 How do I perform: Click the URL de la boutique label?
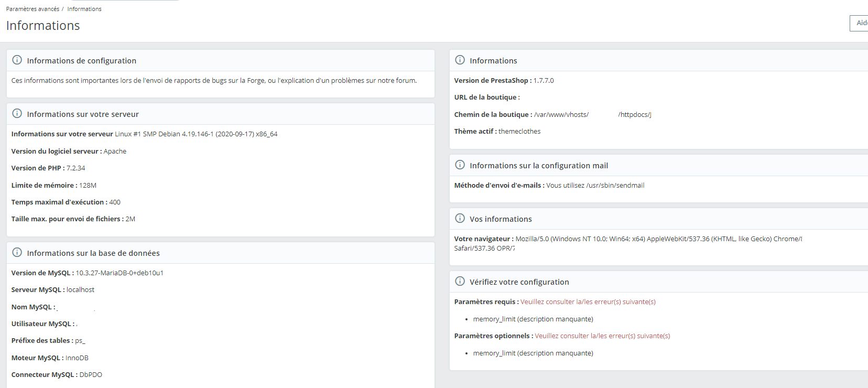[487, 98]
